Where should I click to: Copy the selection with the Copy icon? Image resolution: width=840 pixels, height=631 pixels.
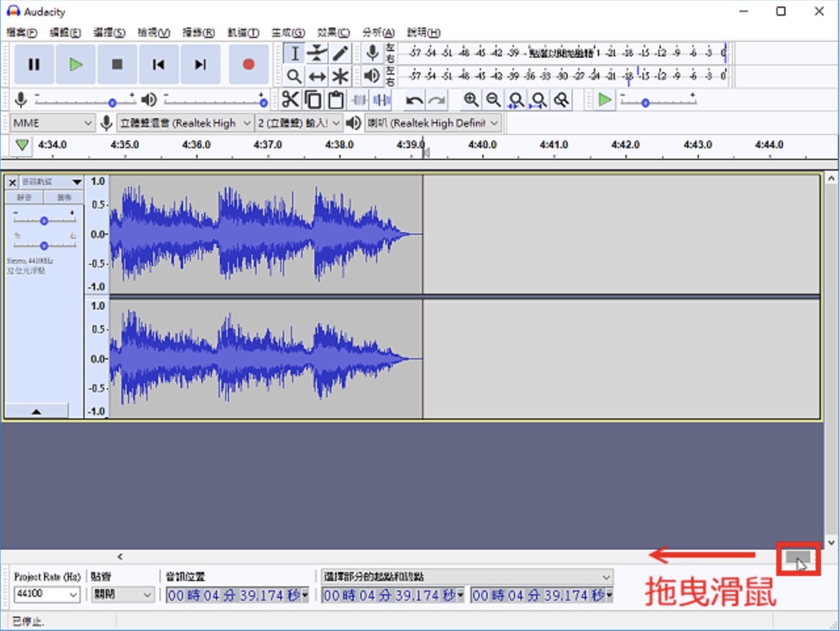(x=313, y=100)
